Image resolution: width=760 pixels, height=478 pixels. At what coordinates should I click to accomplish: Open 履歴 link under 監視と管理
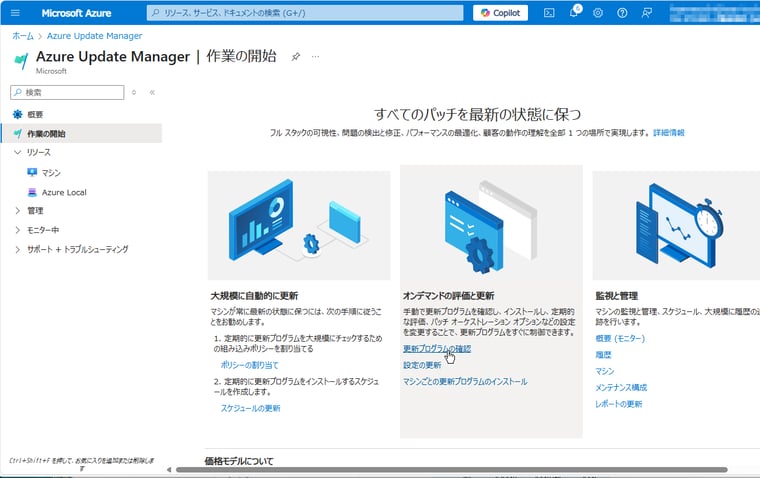click(603, 355)
